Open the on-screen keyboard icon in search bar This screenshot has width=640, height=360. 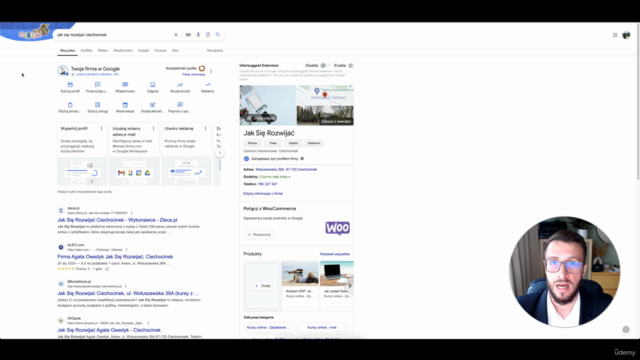(x=188, y=35)
